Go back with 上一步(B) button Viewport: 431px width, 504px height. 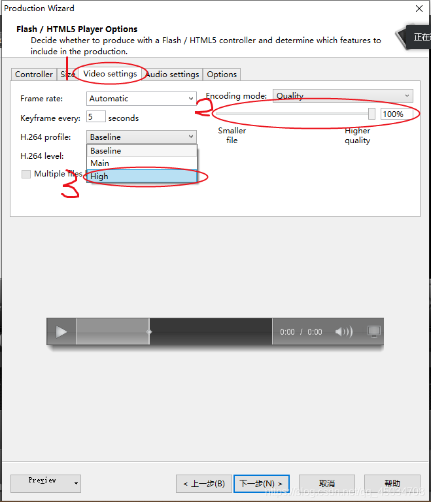[x=204, y=484]
